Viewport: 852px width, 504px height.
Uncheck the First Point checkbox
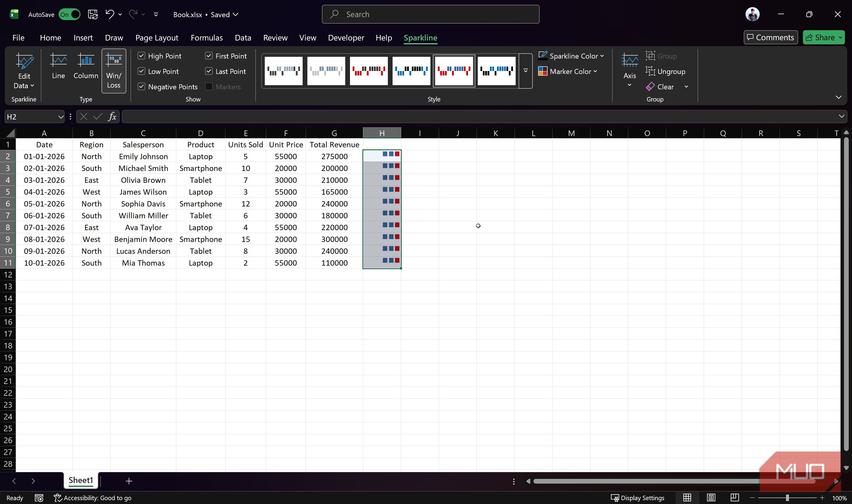point(209,56)
